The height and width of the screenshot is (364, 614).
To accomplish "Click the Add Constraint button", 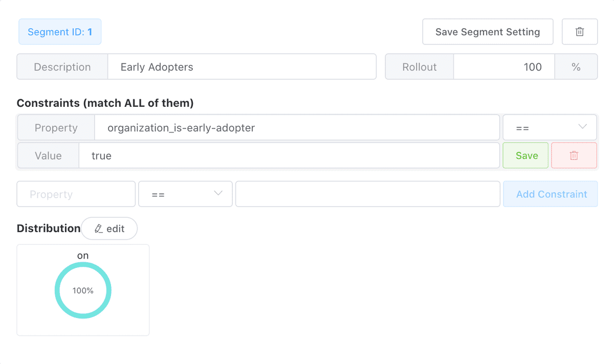I will coord(551,194).
